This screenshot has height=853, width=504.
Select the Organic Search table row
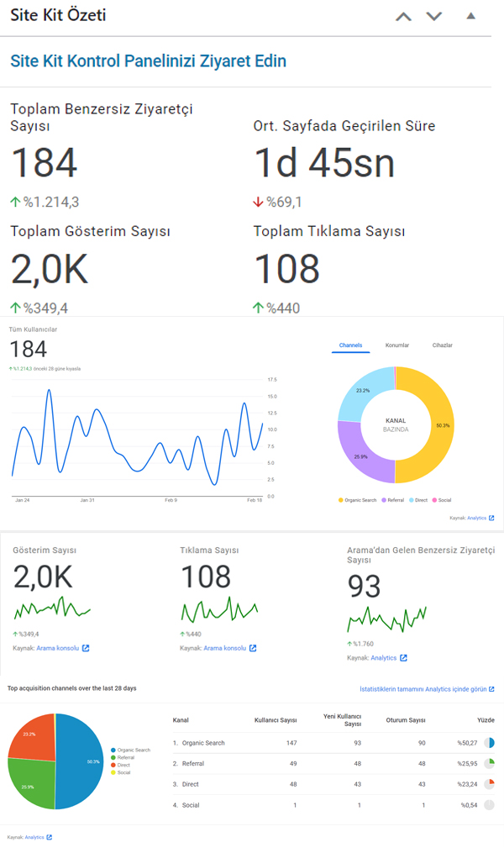[333, 743]
